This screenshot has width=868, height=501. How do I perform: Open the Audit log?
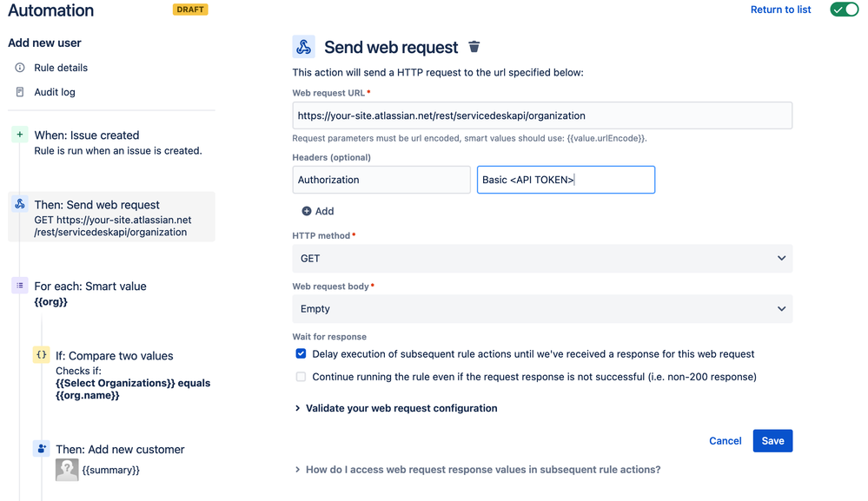pyautogui.click(x=55, y=92)
